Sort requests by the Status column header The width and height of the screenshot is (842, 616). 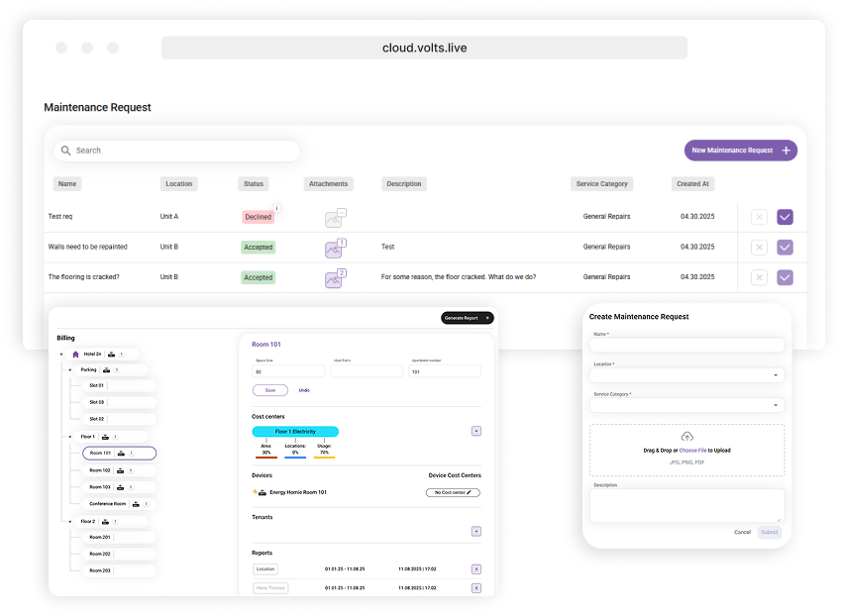click(x=253, y=183)
